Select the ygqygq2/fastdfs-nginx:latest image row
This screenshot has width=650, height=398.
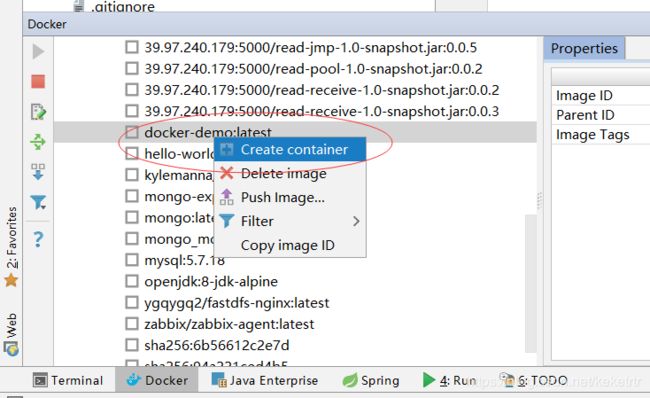click(295, 303)
